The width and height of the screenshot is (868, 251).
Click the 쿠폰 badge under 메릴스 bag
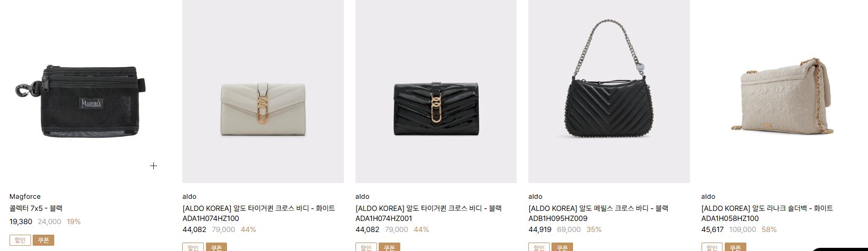562,247
